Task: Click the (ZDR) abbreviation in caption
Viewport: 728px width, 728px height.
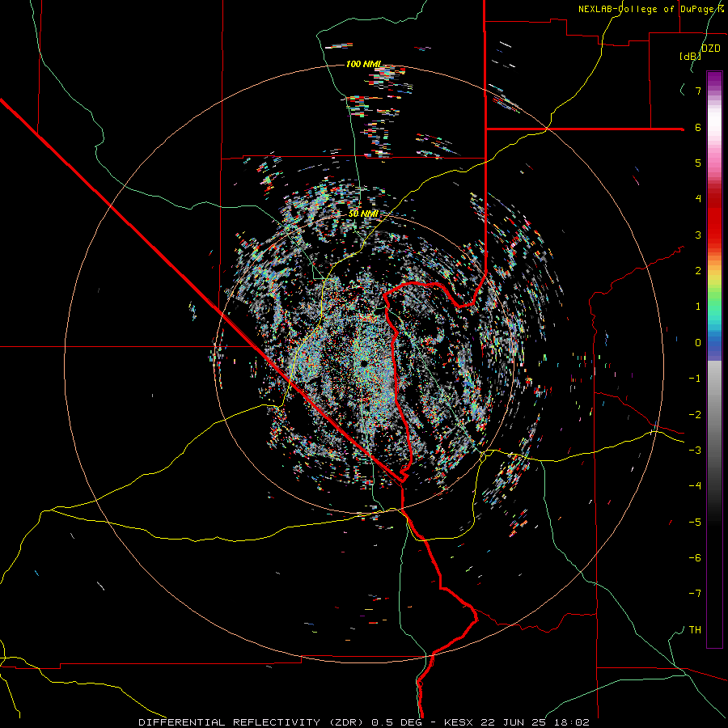Action: click(x=347, y=722)
